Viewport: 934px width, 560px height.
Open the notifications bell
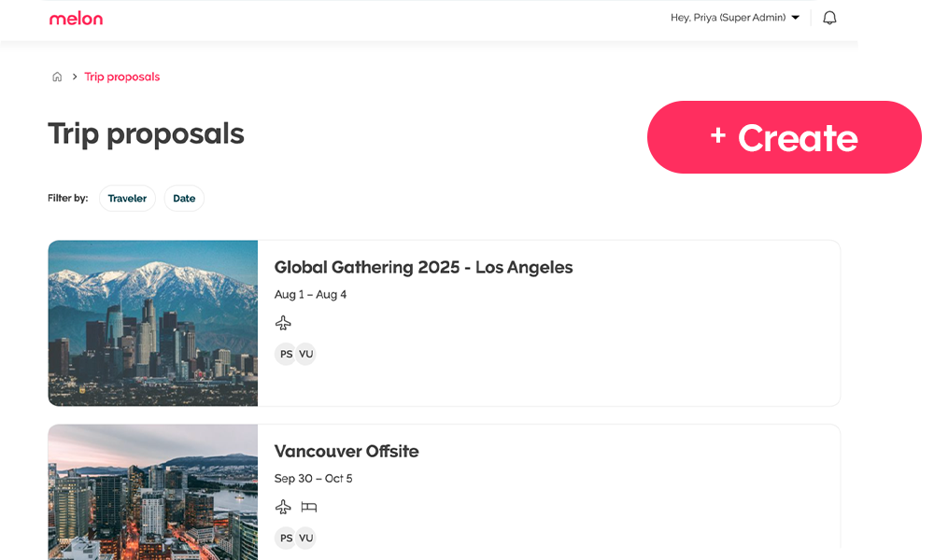pos(829,17)
